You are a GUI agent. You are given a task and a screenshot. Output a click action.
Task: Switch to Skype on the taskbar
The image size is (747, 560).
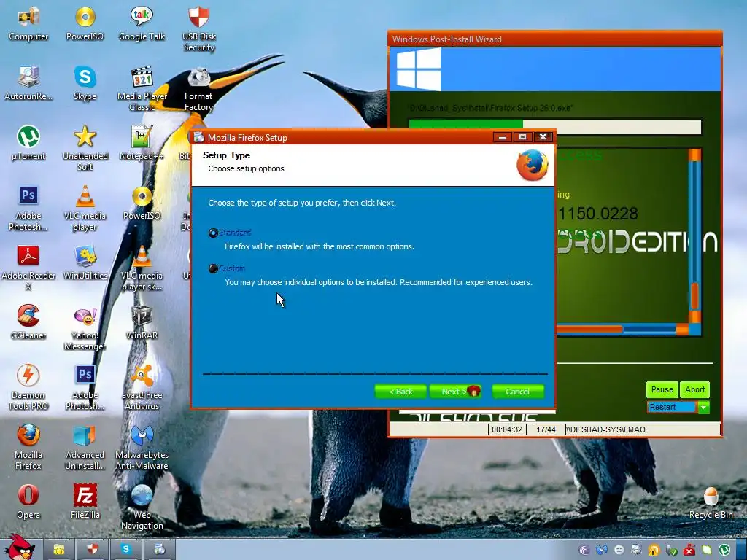(125, 550)
